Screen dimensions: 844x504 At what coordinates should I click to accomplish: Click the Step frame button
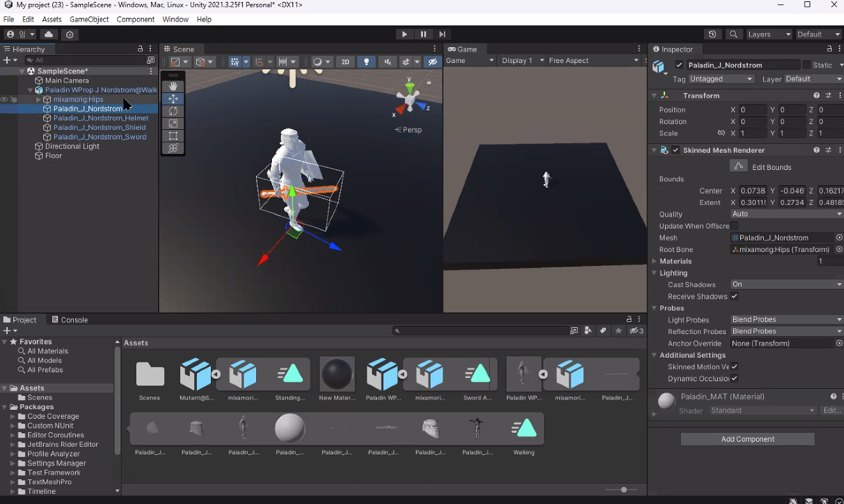[442, 34]
